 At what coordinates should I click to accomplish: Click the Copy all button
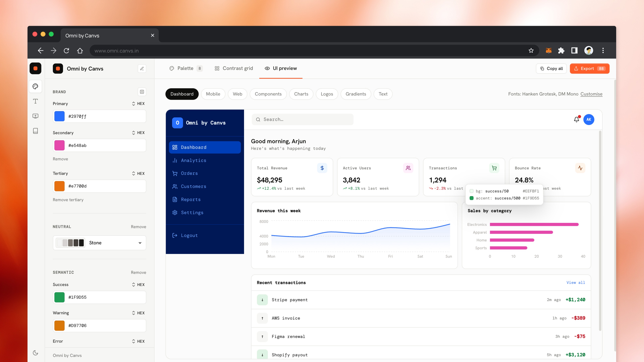point(551,68)
